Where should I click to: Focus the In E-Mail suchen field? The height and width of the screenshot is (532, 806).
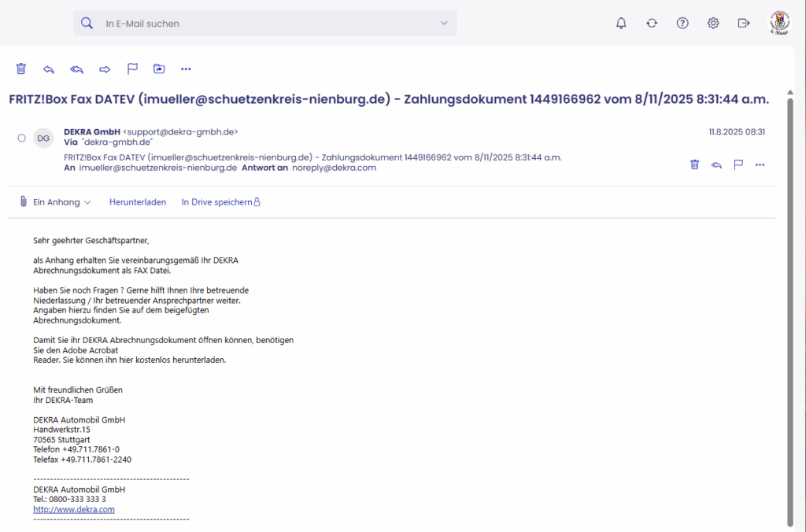click(265, 23)
